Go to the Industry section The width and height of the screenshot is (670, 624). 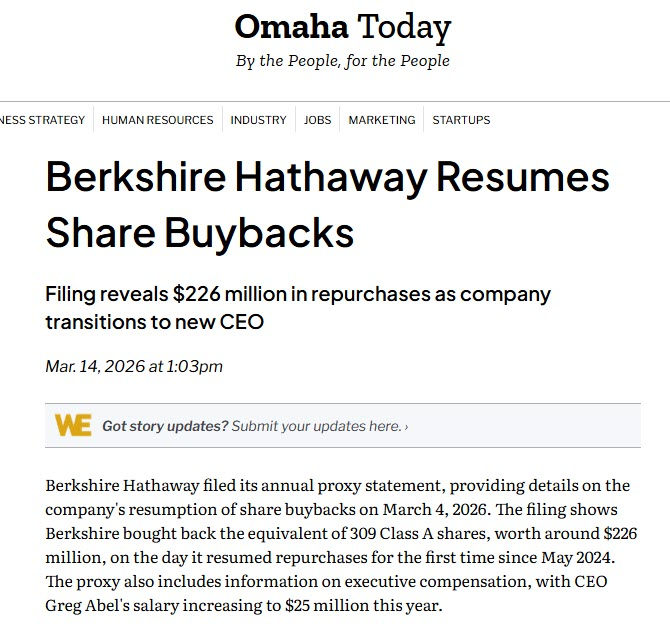coord(258,120)
